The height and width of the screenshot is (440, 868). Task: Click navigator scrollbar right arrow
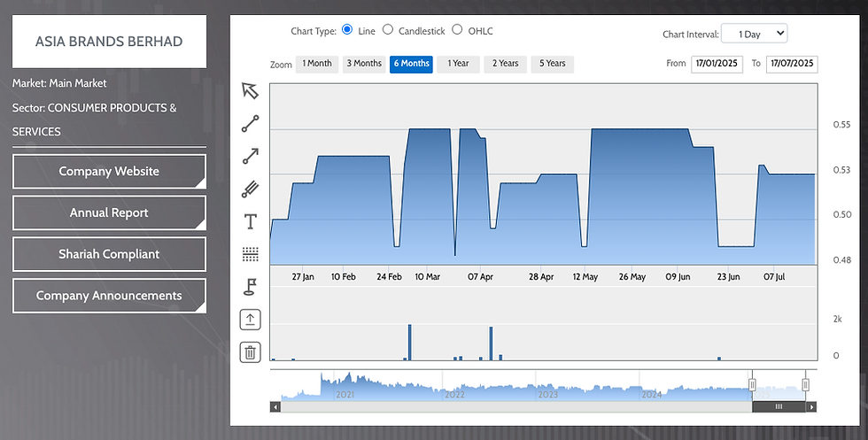click(811, 406)
